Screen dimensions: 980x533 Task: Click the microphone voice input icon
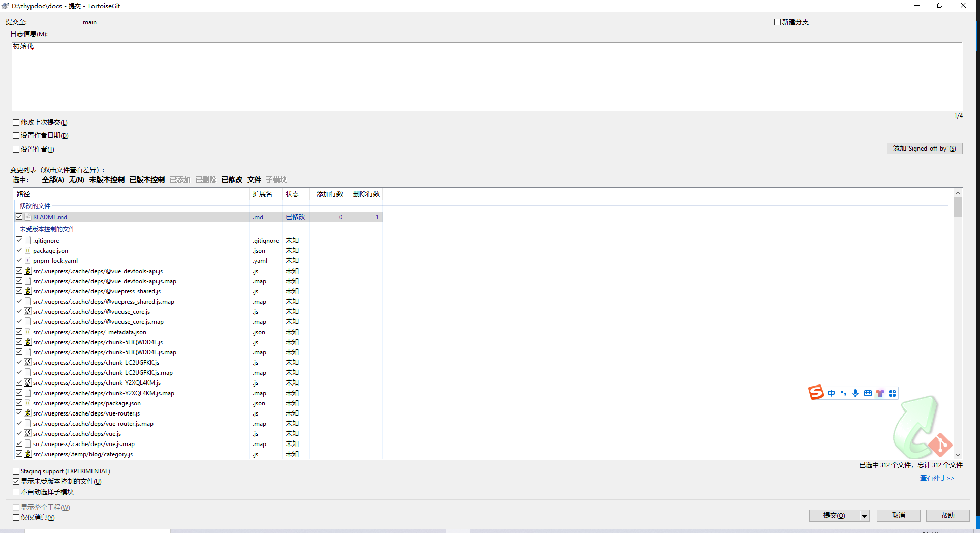[855, 393]
